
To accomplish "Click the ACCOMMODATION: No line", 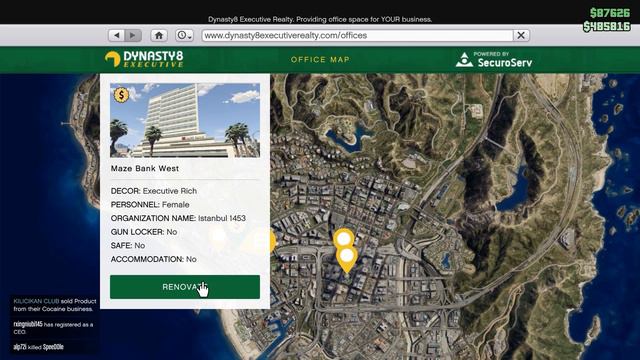I will tap(153, 259).
